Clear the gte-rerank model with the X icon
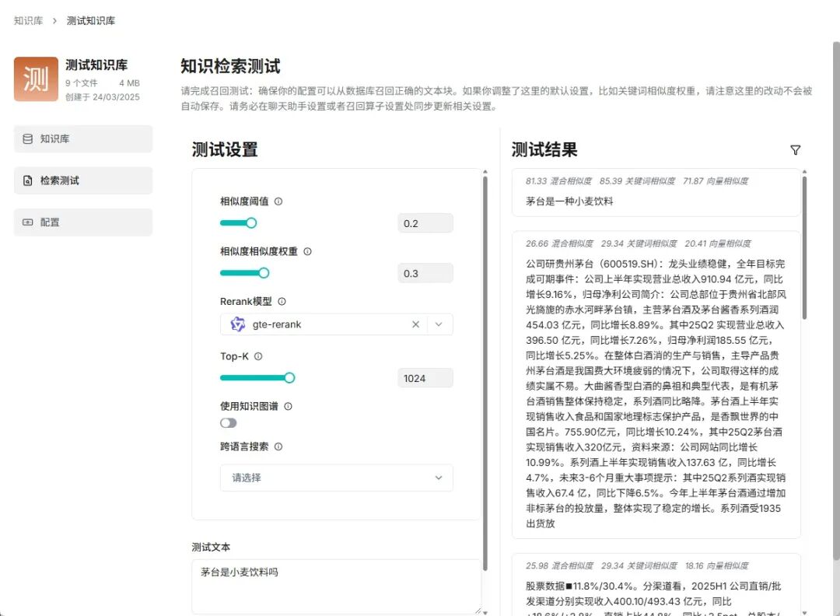The width and height of the screenshot is (840, 616). [416, 324]
